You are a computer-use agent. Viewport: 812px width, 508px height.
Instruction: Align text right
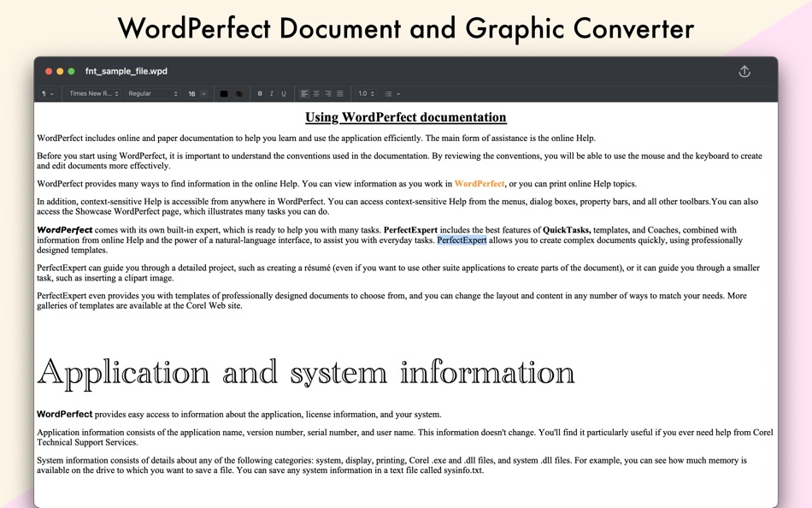click(x=328, y=94)
